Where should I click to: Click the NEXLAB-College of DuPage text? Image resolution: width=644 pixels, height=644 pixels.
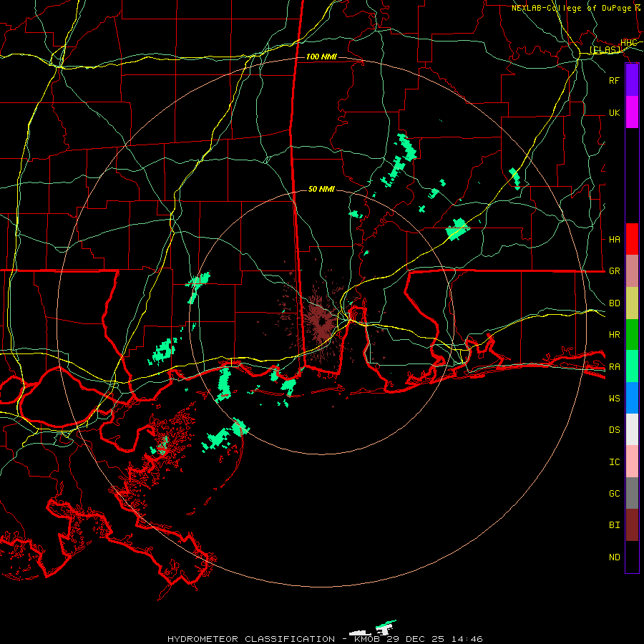[571, 8]
